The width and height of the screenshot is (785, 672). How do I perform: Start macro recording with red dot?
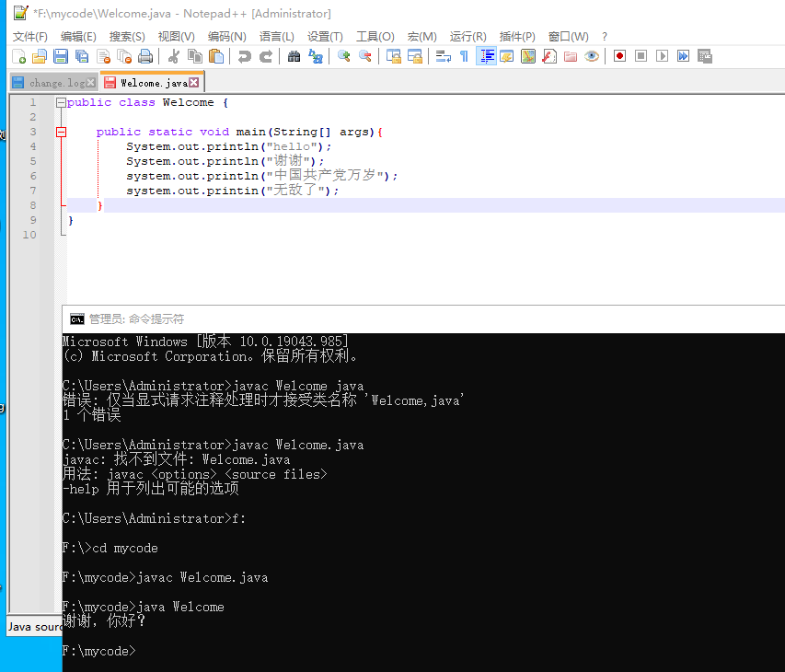pos(619,56)
